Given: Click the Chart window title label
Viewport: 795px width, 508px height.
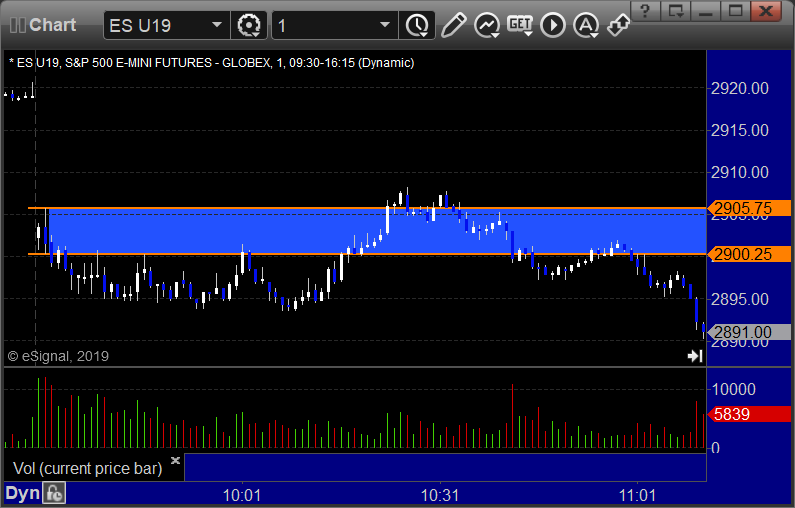Looking at the screenshot, I should click(x=52, y=25).
